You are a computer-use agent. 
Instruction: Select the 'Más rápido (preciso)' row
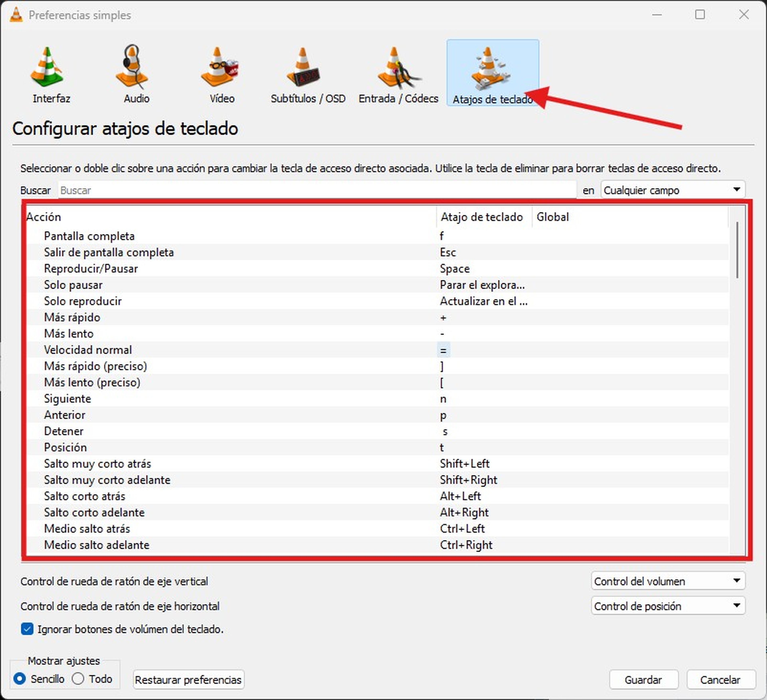pyautogui.click(x=378, y=366)
